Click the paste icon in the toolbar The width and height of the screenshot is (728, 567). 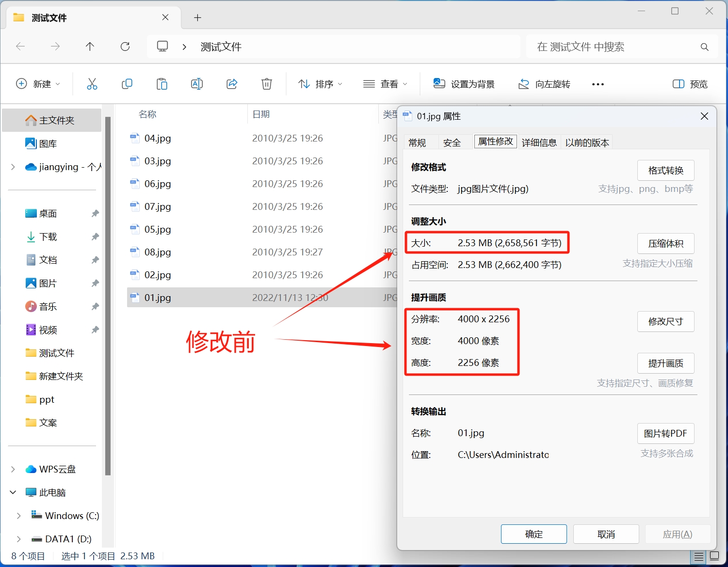162,83
